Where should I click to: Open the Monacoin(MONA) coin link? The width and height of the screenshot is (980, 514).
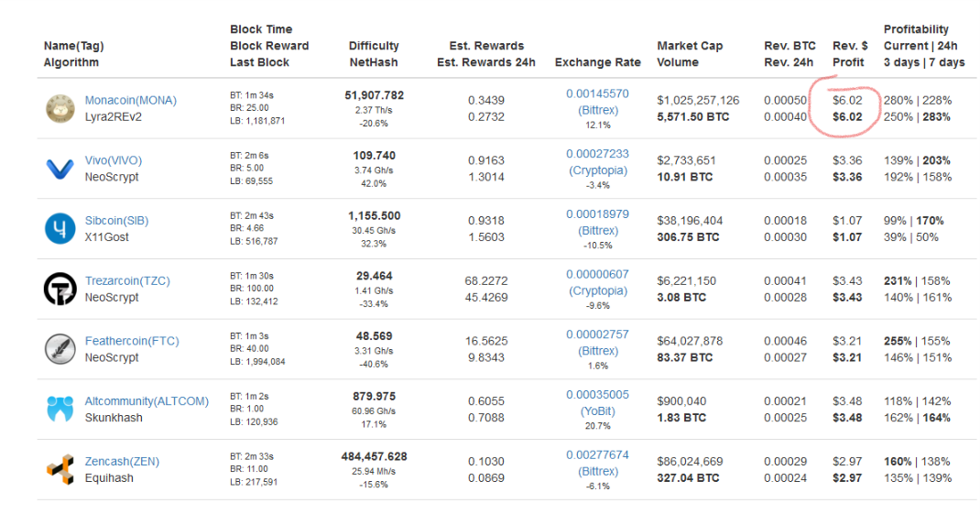coord(130,100)
